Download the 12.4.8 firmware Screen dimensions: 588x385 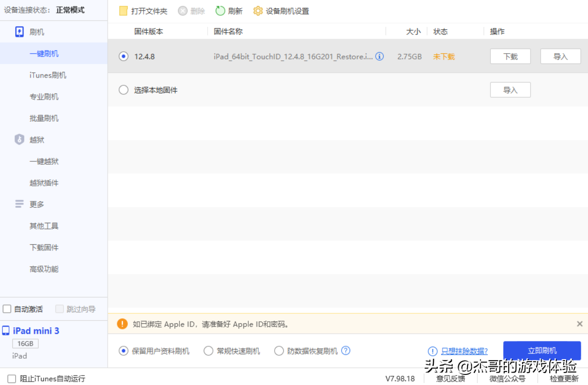click(510, 56)
